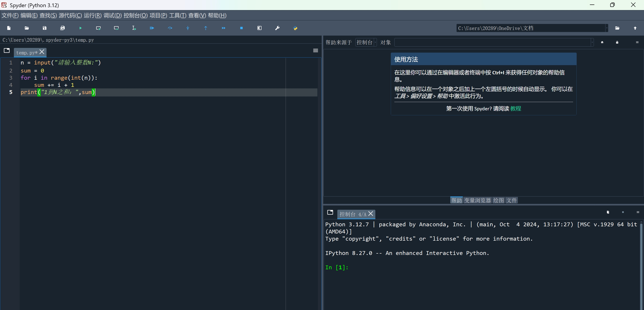This screenshot has height=310, width=644.
Task: Click the New file icon
Action: pos(9,28)
